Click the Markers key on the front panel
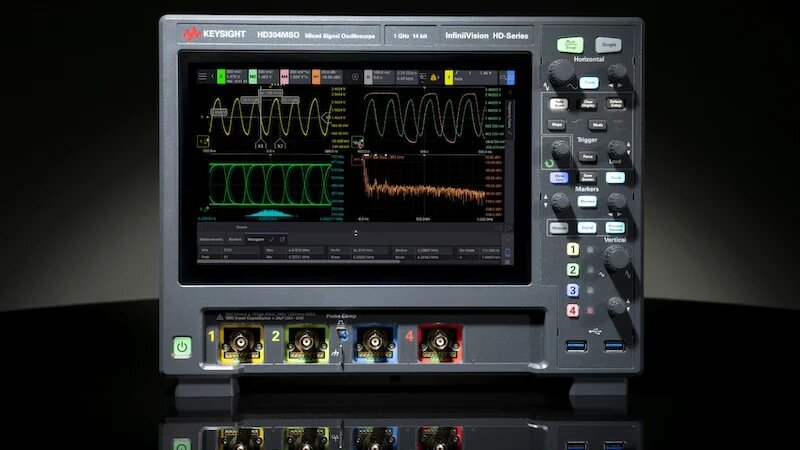 (587, 202)
